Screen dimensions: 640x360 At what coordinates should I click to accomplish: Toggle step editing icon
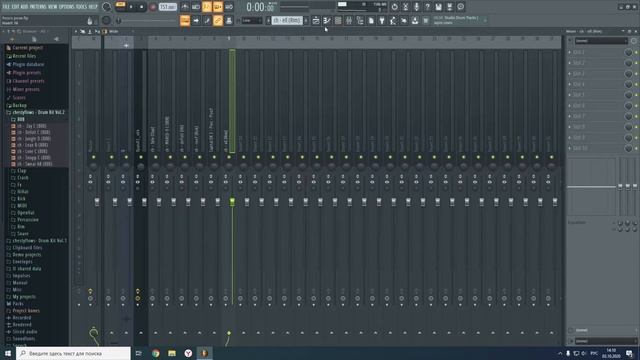tap(207, 20)
